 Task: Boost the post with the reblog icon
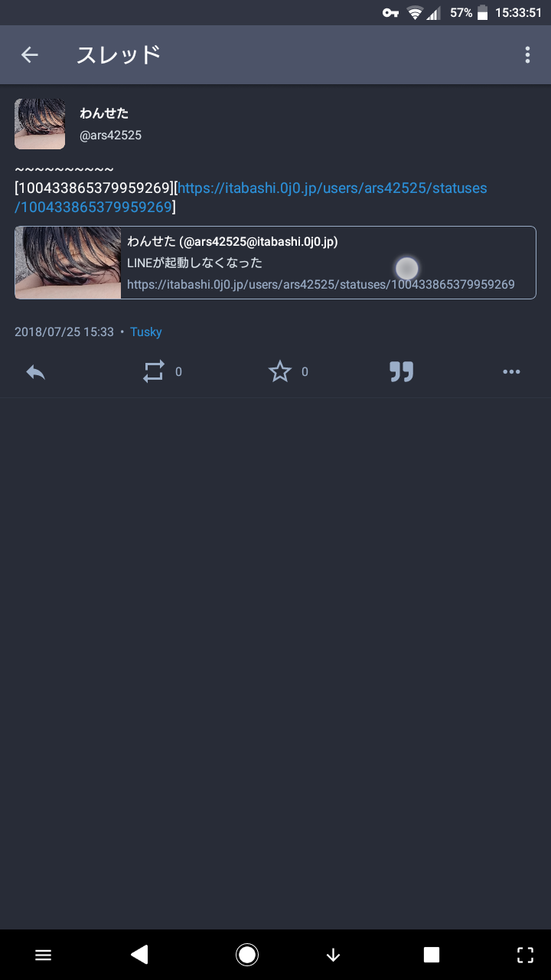click(x=154, y=372)
